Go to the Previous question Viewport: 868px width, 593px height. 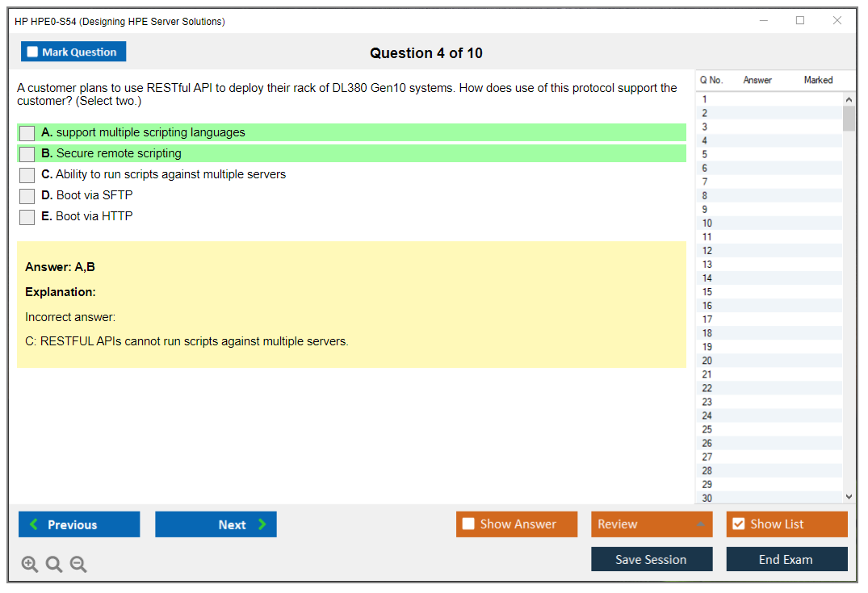click(x=78, y=524)
